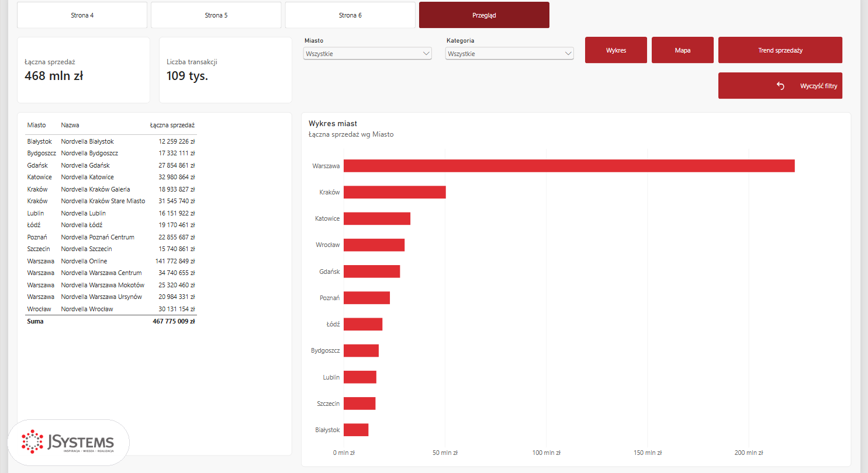
Task: Switch to the Strona 5 tab
Action: [216, 15]
